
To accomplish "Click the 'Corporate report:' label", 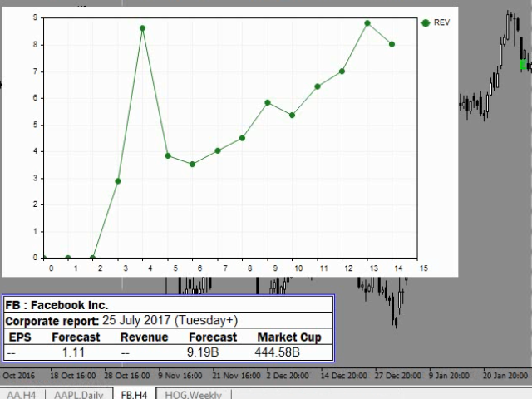I will (52, 321).
